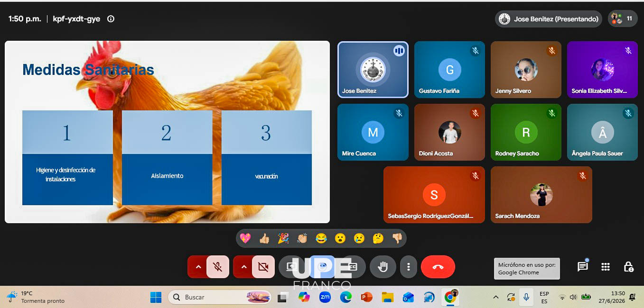The width and height of the screenshot is (644, 308).
Task: Show meeting details info icon
Action: click(111, 19)
